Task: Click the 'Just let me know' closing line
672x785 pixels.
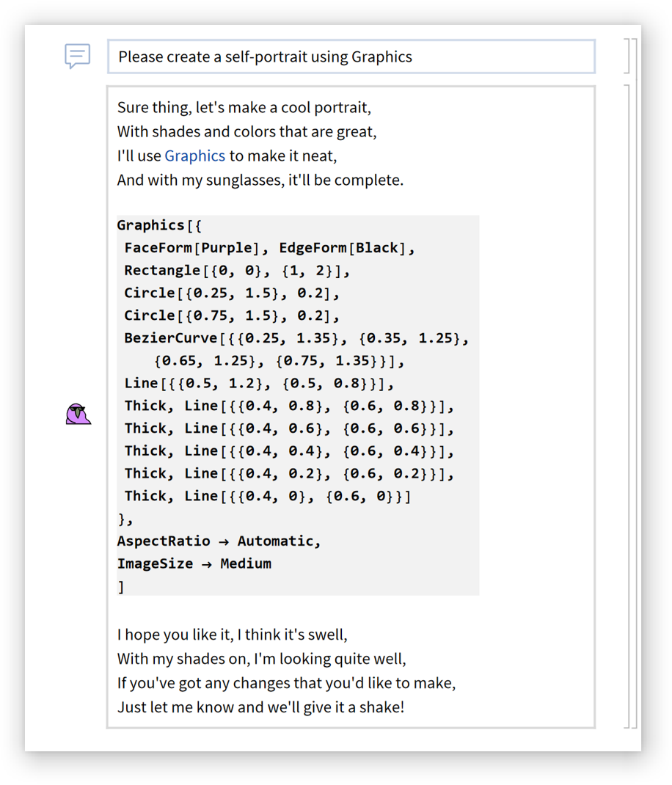Action: [x=260, y=708]
